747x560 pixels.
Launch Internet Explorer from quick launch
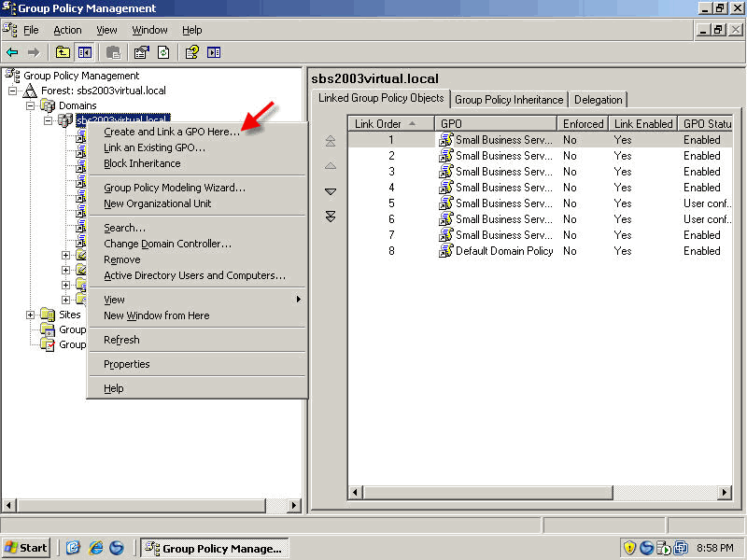coord(96,548)
